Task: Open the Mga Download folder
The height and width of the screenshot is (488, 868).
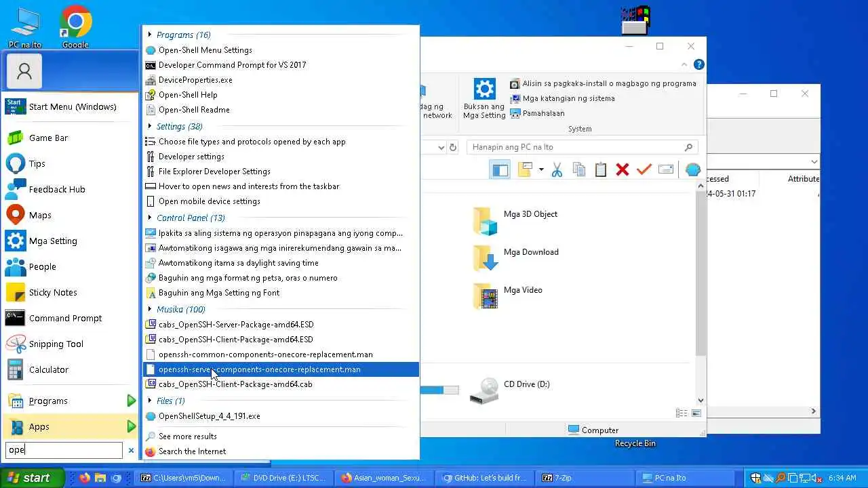Action: pyautogui.click(x=515, y=257)
